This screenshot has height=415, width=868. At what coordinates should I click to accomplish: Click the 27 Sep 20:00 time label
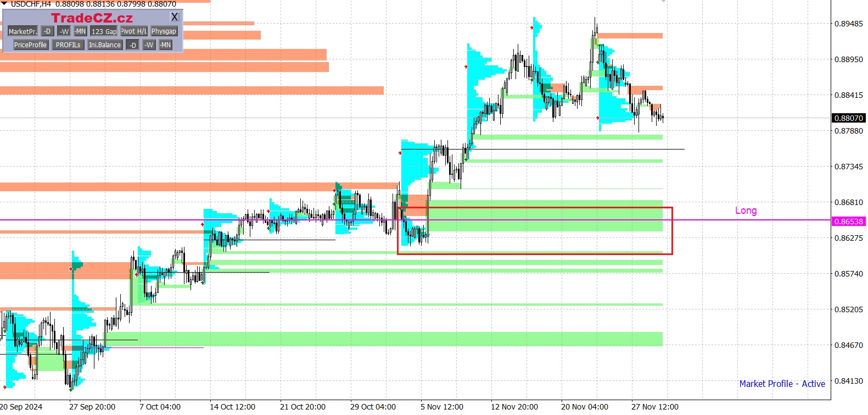(92, 407)
